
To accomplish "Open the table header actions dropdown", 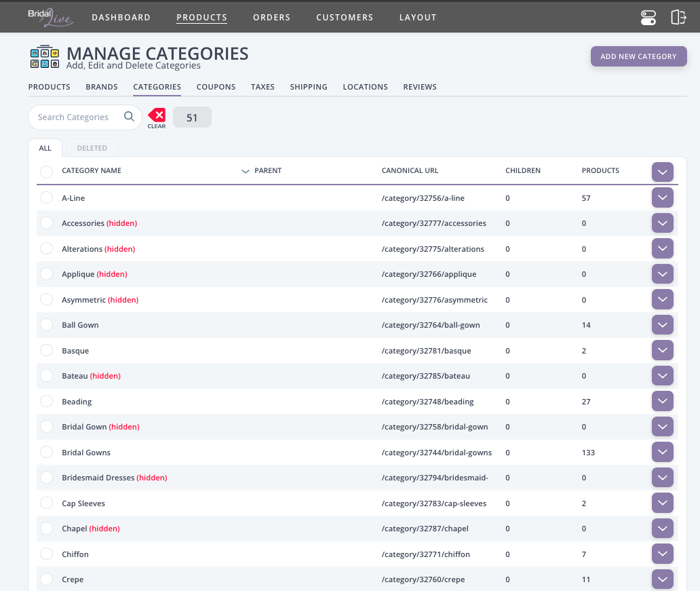I will (663, 172).
